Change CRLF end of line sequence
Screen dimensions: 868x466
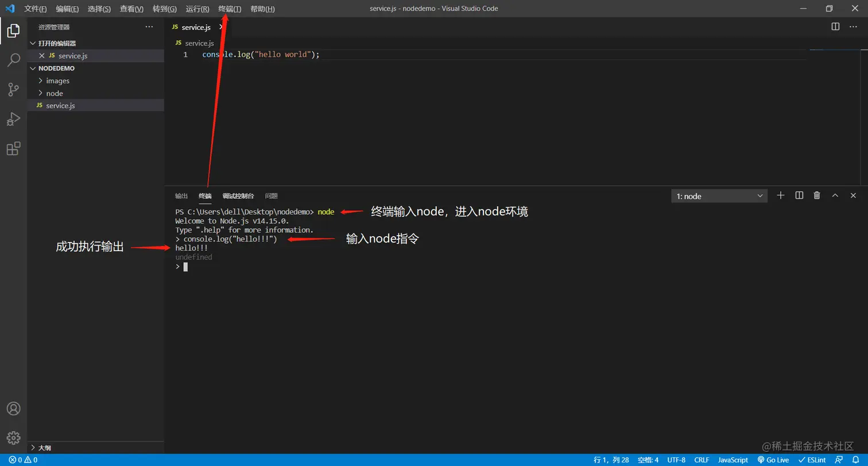coord(702,460)
